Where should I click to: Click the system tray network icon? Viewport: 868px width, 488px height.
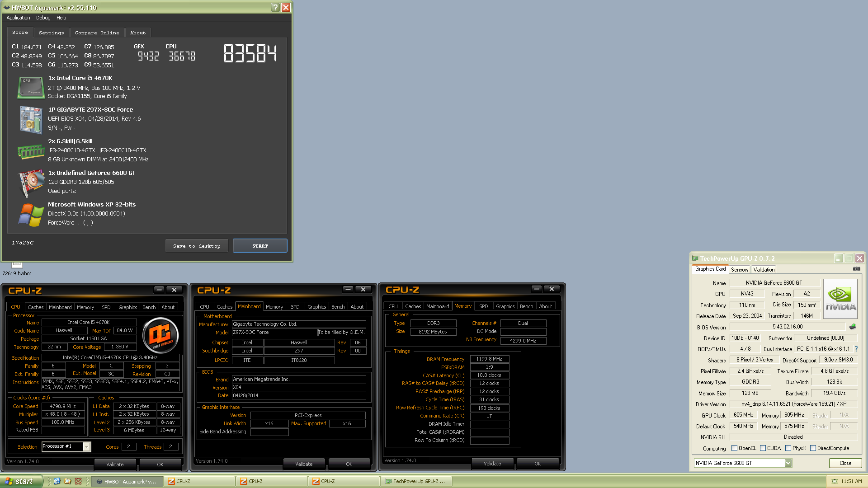coord(835,481)
